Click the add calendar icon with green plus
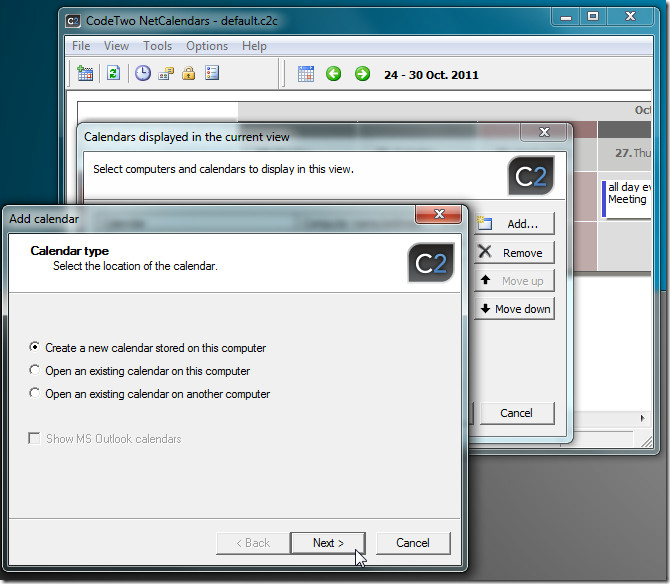Image resolution: width=670 pixels, height=584 pixels. (85, 73)
